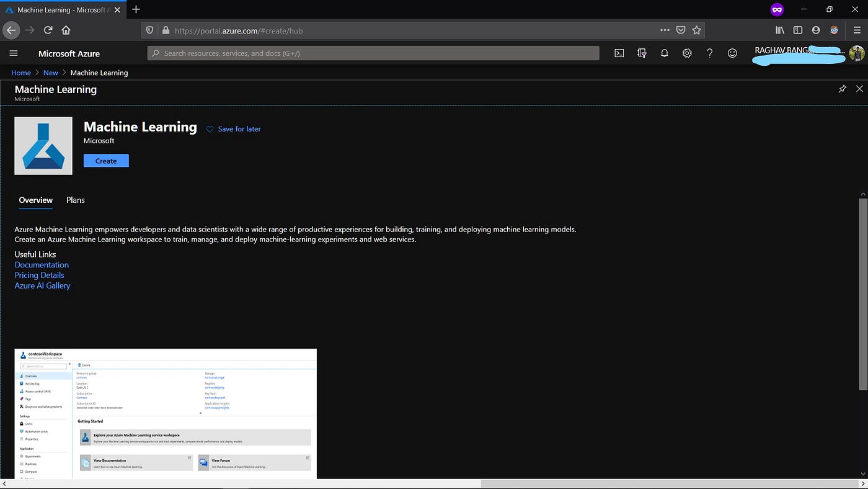Open Cloud Shell from the top bar
The image size is (868, 489).
(619, 53)
